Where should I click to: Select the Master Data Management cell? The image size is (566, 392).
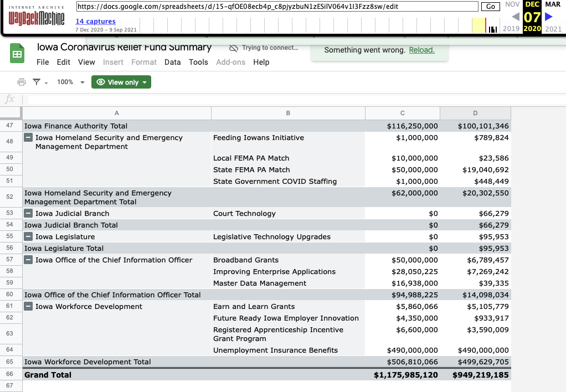288,283
